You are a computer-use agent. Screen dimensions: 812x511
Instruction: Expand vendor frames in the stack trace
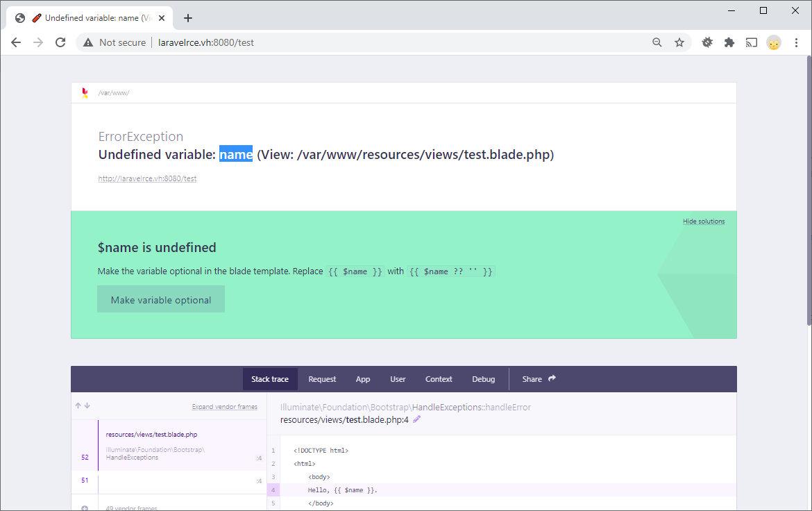click(x=224, y=407)
